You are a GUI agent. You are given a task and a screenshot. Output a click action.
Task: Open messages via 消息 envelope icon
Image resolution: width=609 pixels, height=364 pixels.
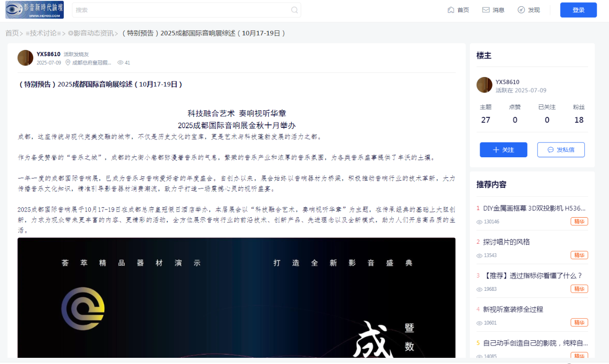pos(486,10)
